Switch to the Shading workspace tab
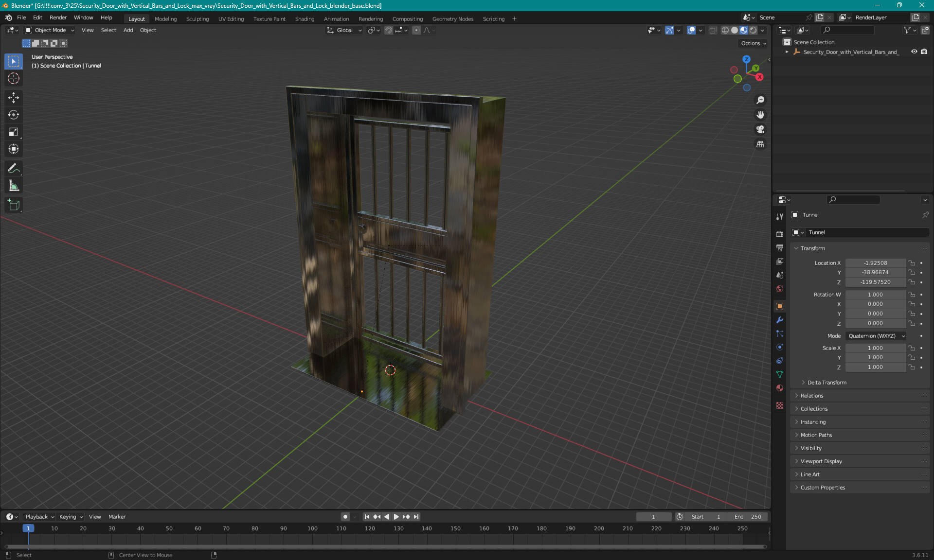Viewport: 934px width, 560px height. pos(305,19)
